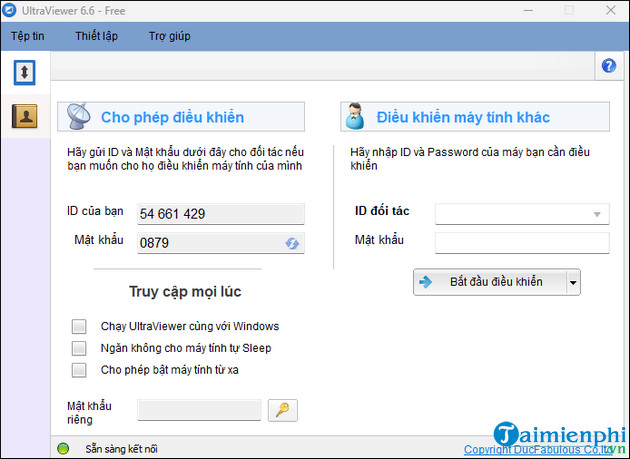This screenshot has height=459, width=630.
Task: Click the green connection status indicator
Action: tap(64, 449)
